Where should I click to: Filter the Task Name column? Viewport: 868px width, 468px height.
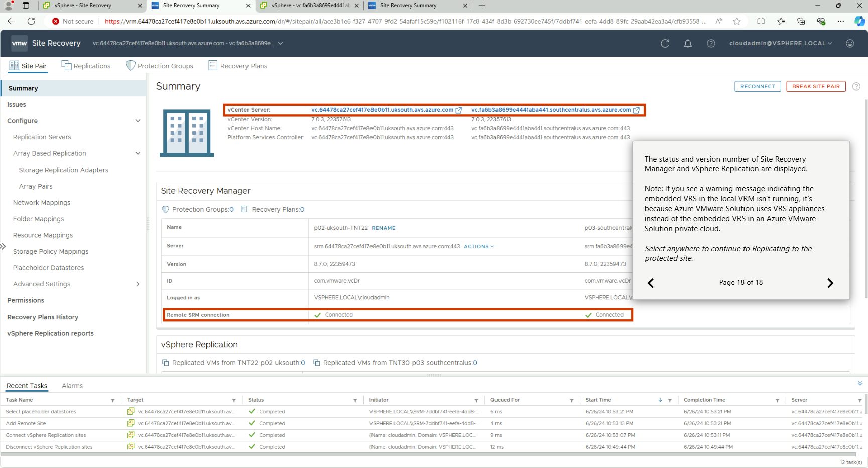pos(113,400)
